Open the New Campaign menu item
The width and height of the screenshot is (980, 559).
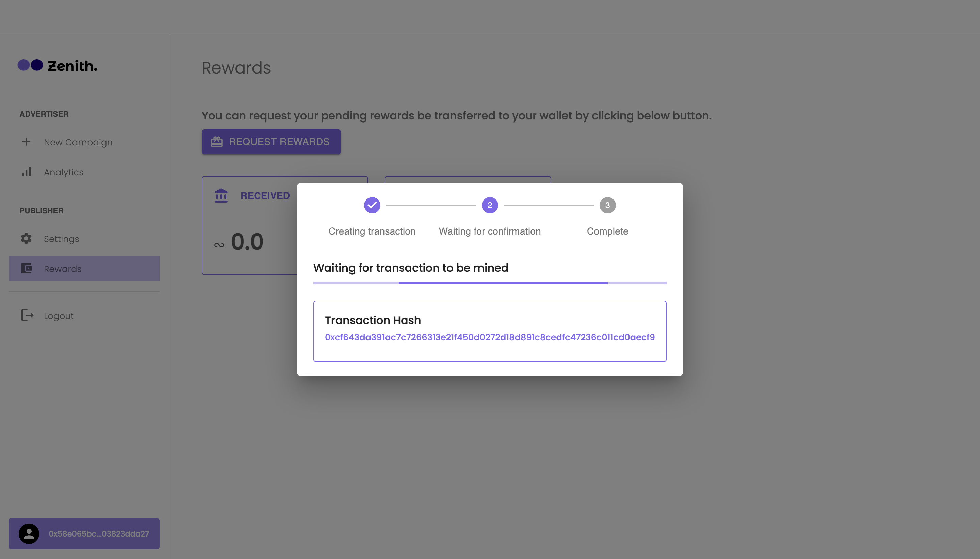tap(78, 142)
